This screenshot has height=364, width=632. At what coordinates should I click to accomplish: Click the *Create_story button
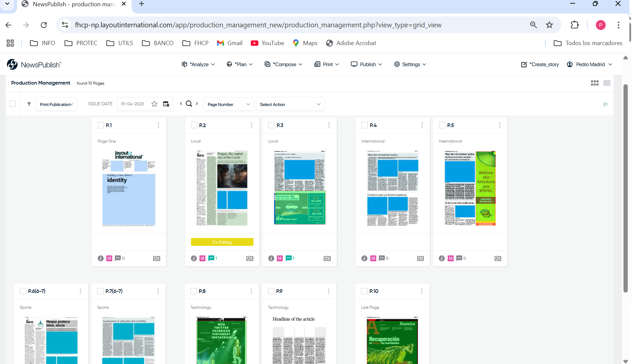pyautogui.click(x=540, y=65)
